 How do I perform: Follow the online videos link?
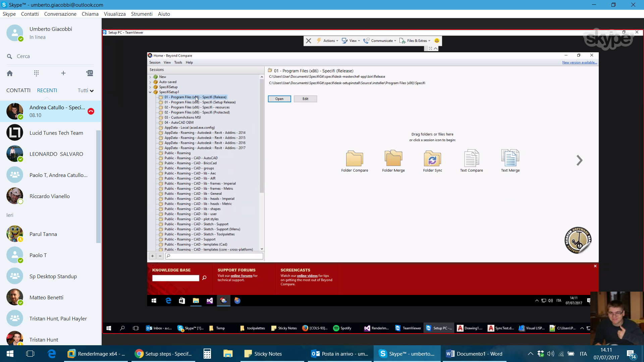307,276
